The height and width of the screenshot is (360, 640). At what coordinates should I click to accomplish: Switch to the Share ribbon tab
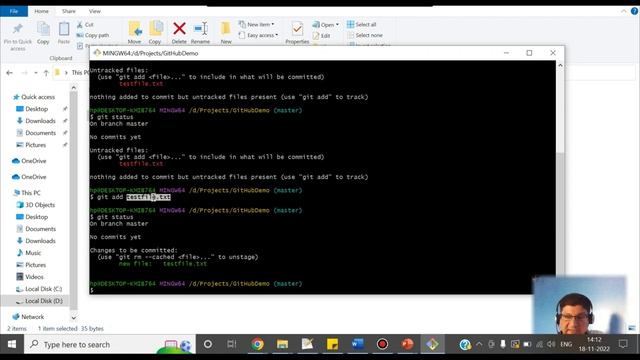click(69, 11)
